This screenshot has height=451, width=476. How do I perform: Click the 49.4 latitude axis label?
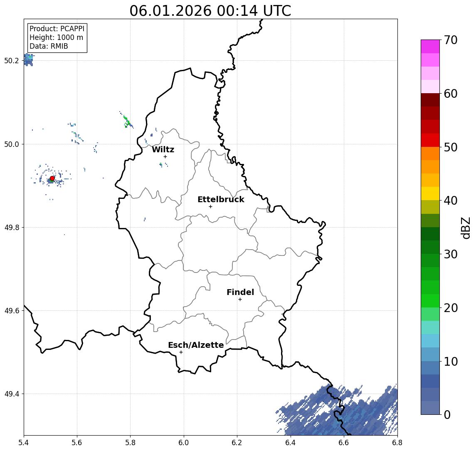tap(12, 394)
